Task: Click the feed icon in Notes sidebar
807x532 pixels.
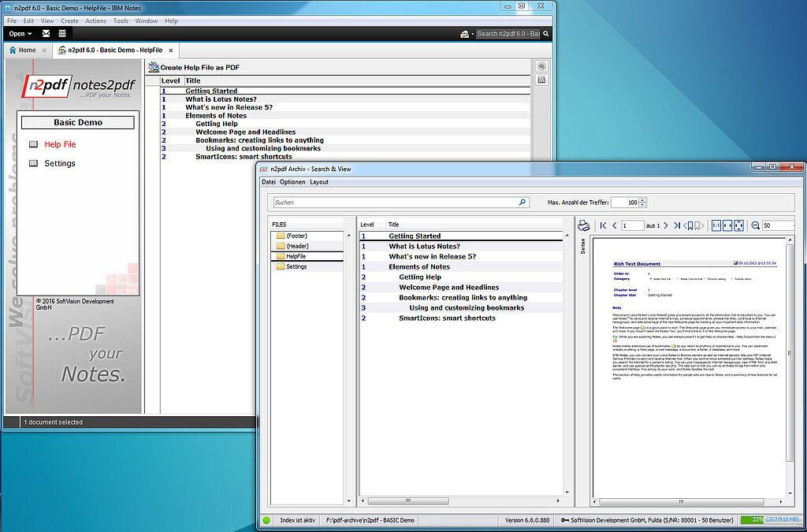Action: (541, 80)
